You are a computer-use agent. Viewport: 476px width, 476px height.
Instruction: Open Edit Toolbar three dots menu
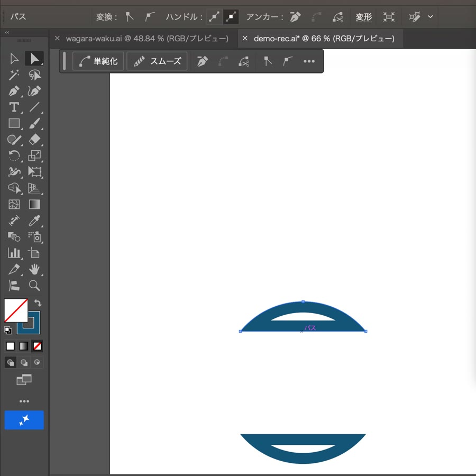[x=24, y=401]
